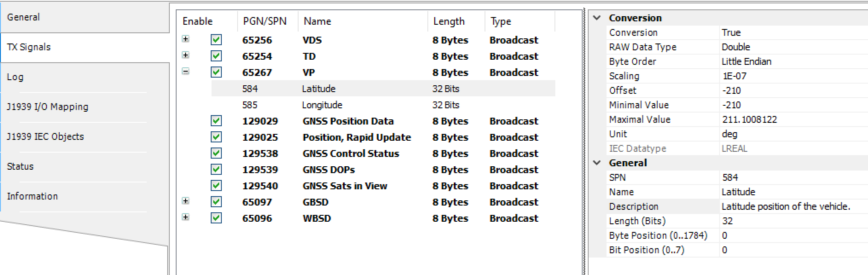Uncheck the WBSD 65096 checkbox
This screenshot has height=275, width=868.
(x=216, y=218)
